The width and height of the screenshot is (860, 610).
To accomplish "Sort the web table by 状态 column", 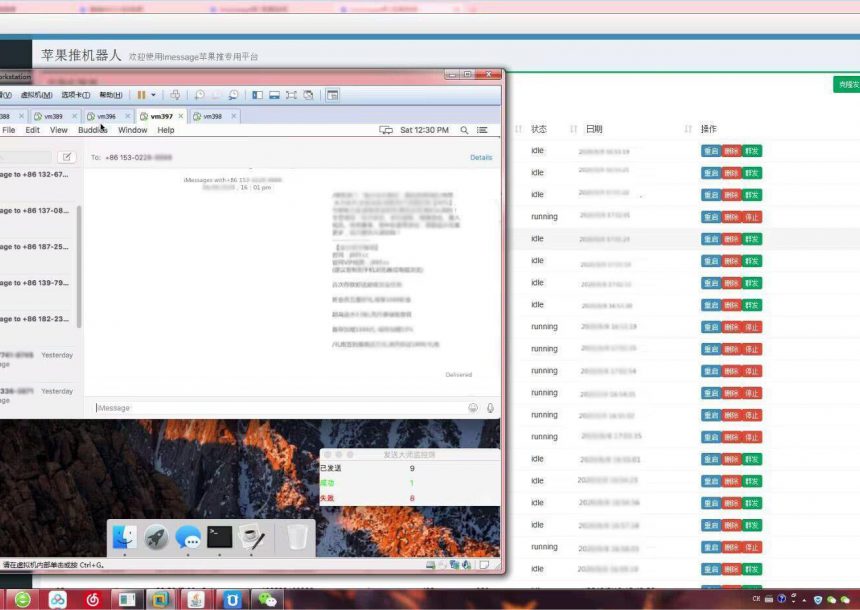I will coord(539,129).
